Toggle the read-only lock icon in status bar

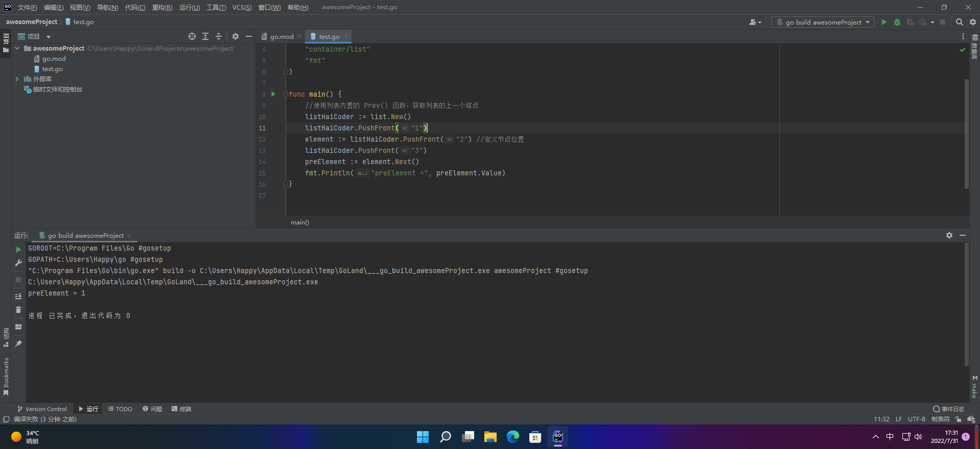[958, 419]
